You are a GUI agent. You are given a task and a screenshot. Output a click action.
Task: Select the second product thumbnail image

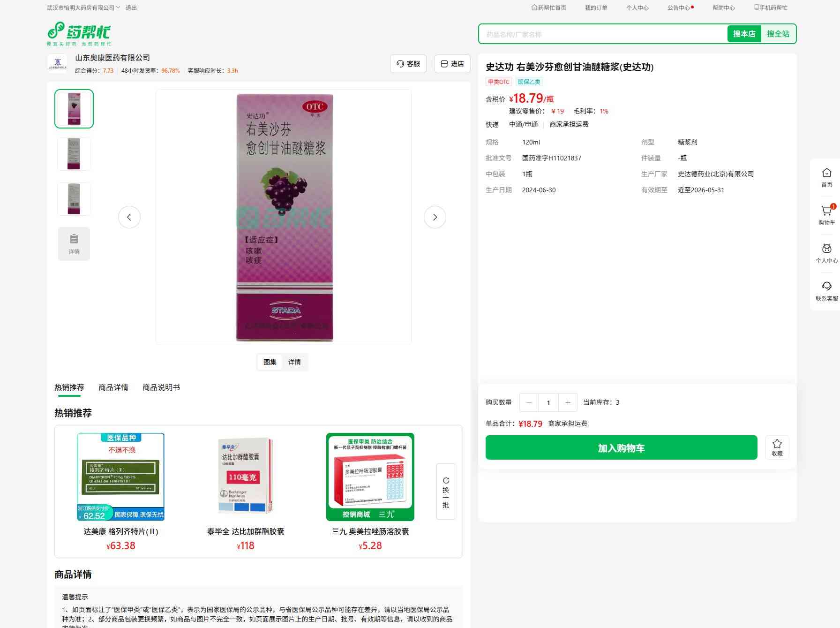point(74,154)
